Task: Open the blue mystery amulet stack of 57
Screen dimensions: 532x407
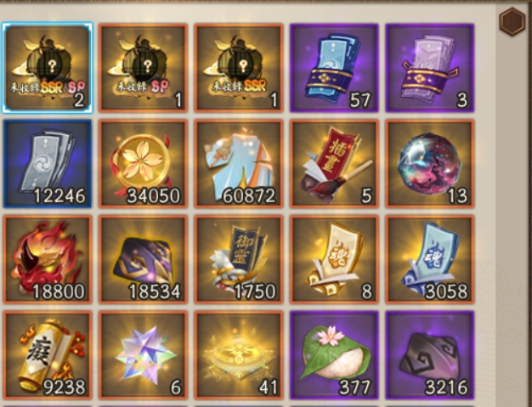Action: point(335,68)
